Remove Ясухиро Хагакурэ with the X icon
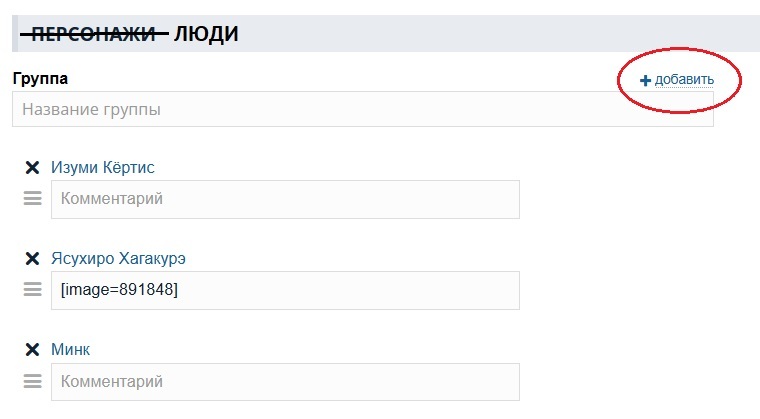 (x=31, y=259)
